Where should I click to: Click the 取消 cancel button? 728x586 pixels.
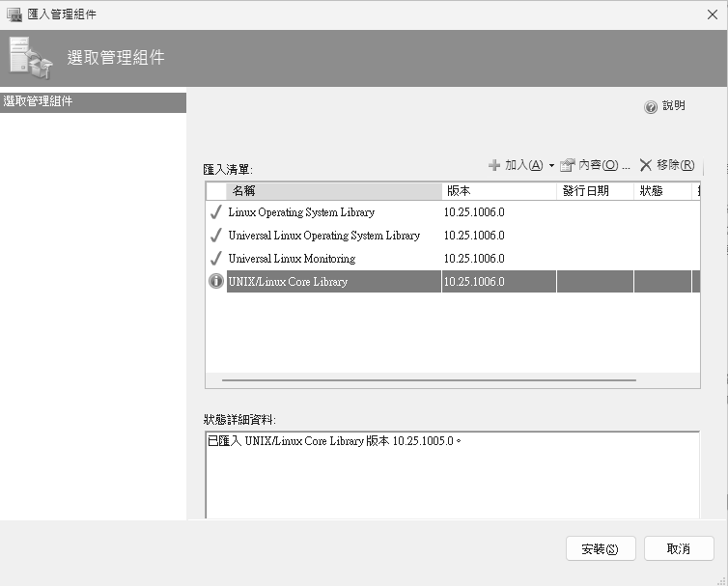point(679,549)
